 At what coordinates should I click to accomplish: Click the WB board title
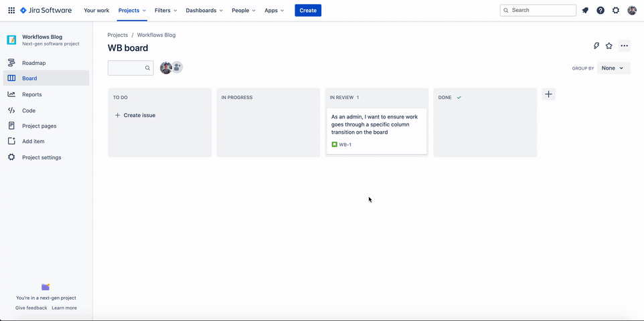click(x=128, y=48)
